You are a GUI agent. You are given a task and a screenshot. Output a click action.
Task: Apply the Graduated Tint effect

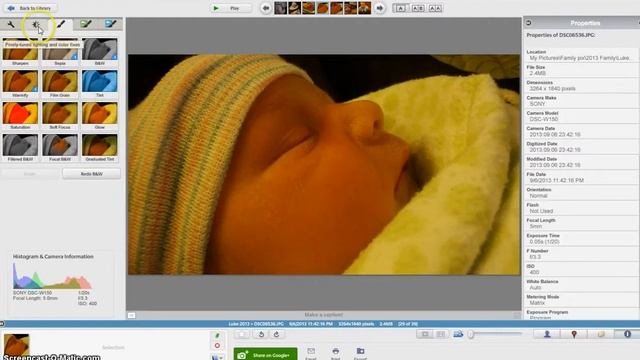click(100, 147)
